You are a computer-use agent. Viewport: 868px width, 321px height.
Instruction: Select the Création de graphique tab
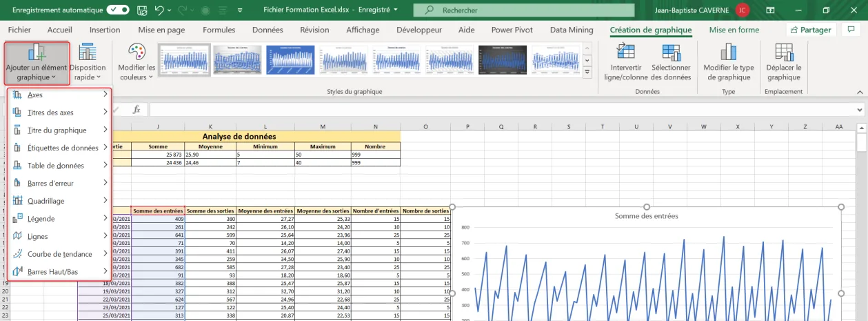651,30
